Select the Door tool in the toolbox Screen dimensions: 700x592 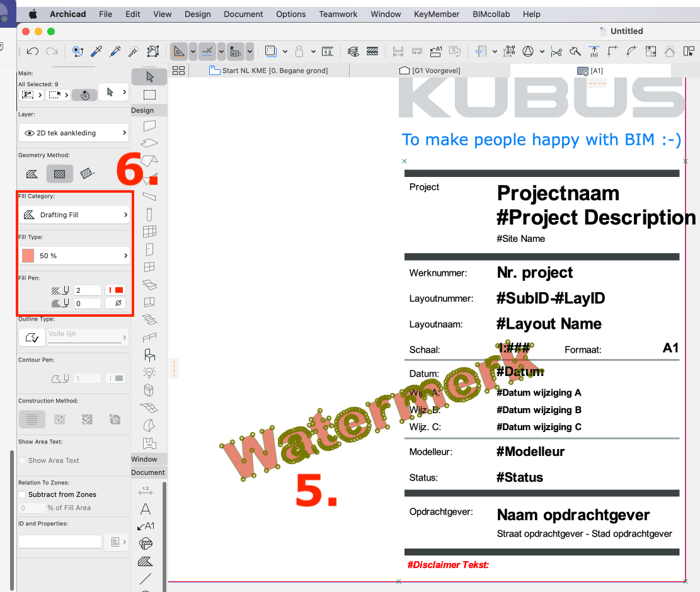[149, 249]
